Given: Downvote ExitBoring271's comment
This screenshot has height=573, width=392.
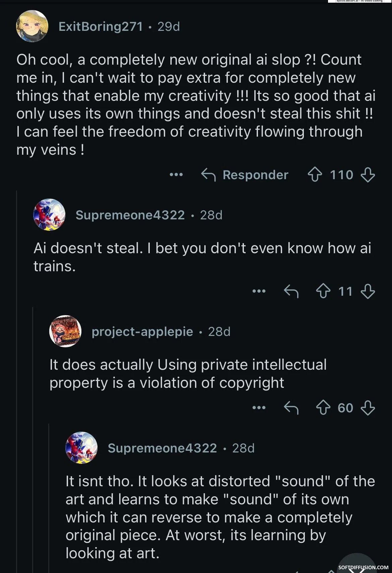Looking at the screenshot, I should [x=368, y=175].
